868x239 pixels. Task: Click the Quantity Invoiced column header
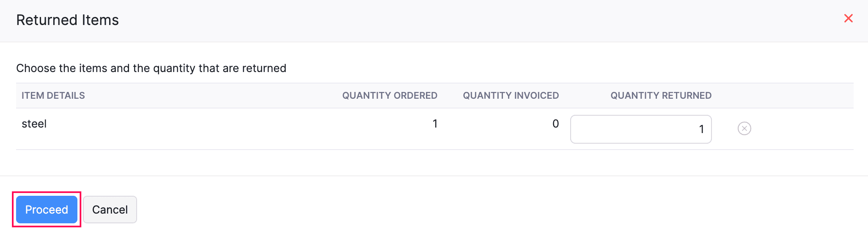tap(511, 96)
